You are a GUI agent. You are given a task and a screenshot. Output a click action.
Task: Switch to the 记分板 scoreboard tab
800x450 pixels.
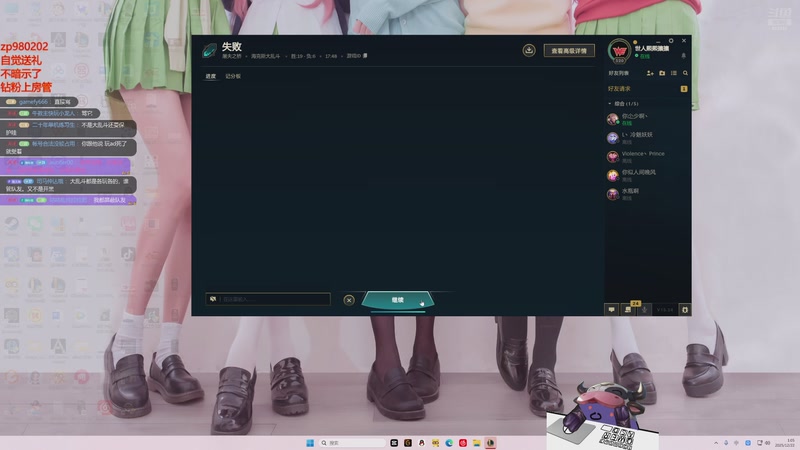tap(233, 76)
